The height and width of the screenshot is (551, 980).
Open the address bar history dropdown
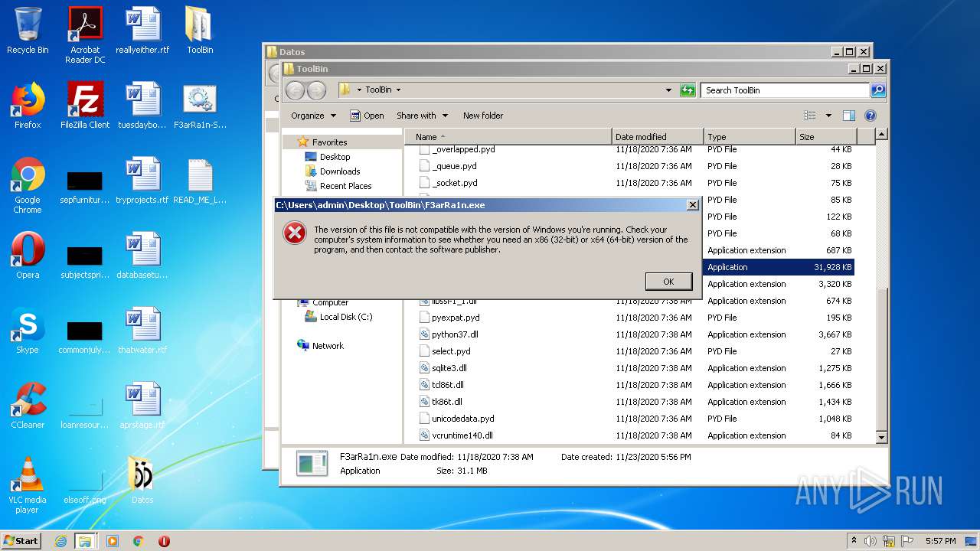click(668, 90)
